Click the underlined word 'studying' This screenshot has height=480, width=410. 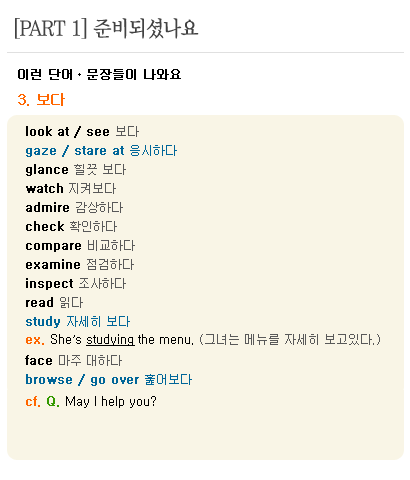point(110,340)
